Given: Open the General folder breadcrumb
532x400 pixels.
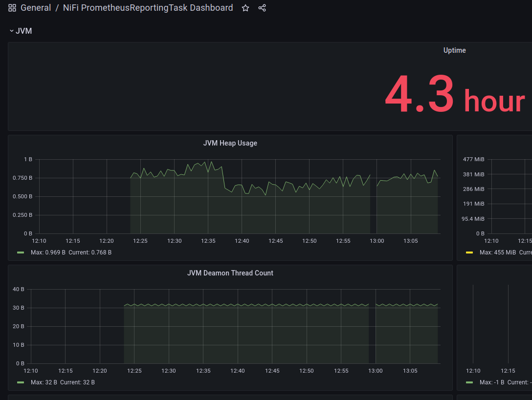Looking at the screenshot, I should click(36, 8).
